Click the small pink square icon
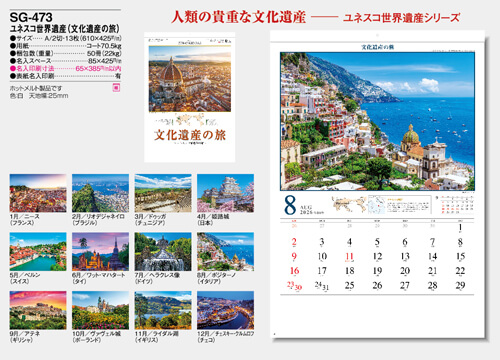500x360 pixels. point(116,88)
